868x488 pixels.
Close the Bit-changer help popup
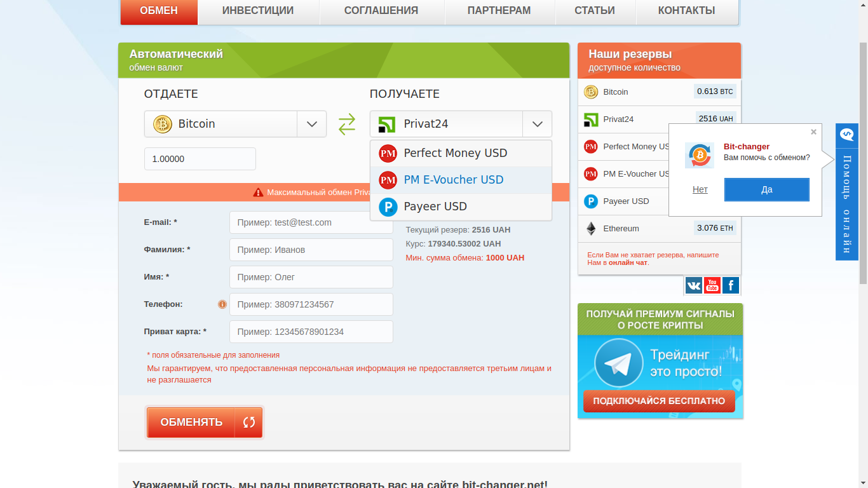813,132
